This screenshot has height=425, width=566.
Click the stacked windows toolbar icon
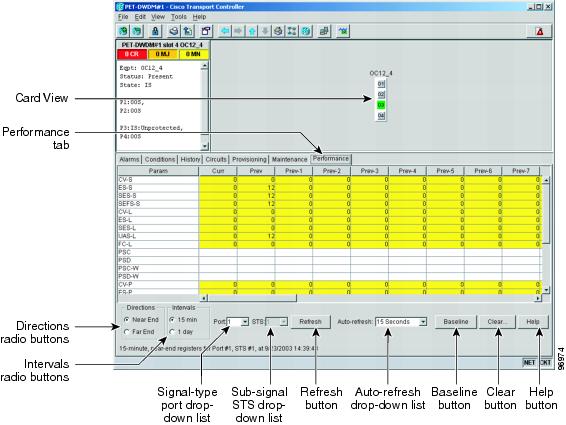point(324,31)
